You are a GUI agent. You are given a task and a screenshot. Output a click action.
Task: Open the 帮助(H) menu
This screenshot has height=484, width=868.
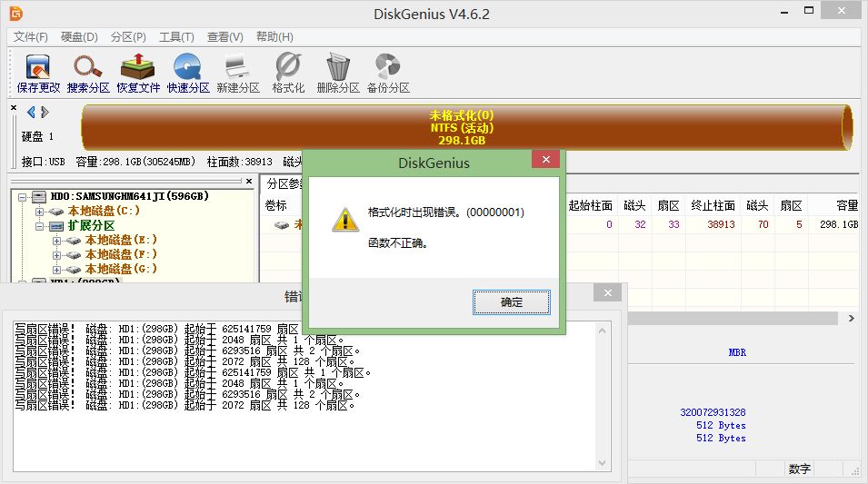click(274, 37)
